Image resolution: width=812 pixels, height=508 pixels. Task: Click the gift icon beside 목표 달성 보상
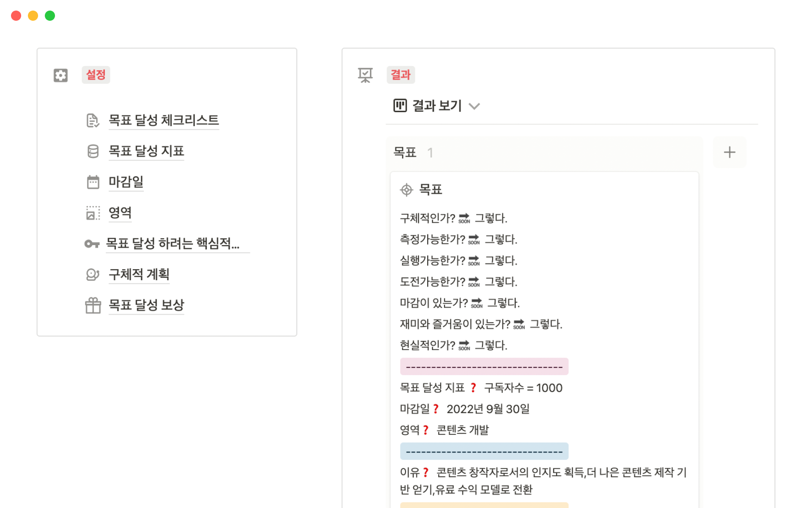coord(93,305)
